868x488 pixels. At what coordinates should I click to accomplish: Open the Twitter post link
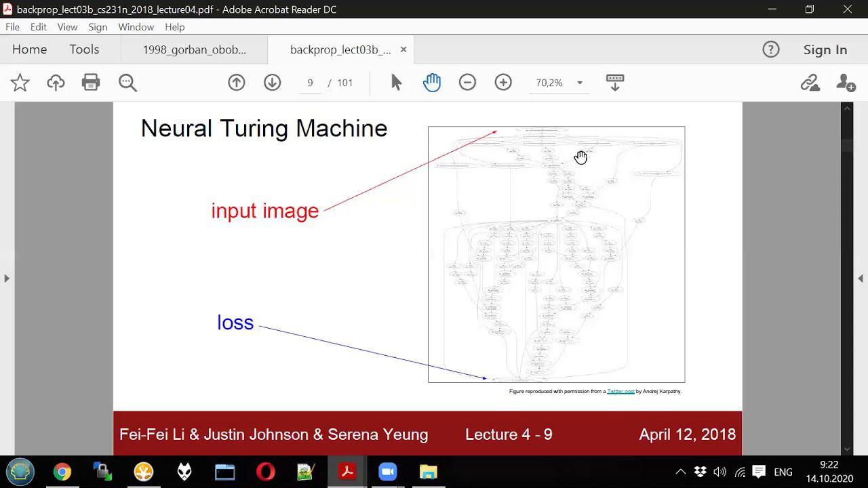[x=620, y=391]
